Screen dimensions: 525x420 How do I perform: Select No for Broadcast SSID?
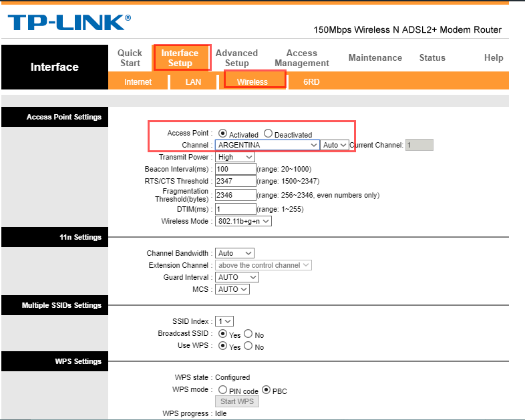[x=248, y=334]
